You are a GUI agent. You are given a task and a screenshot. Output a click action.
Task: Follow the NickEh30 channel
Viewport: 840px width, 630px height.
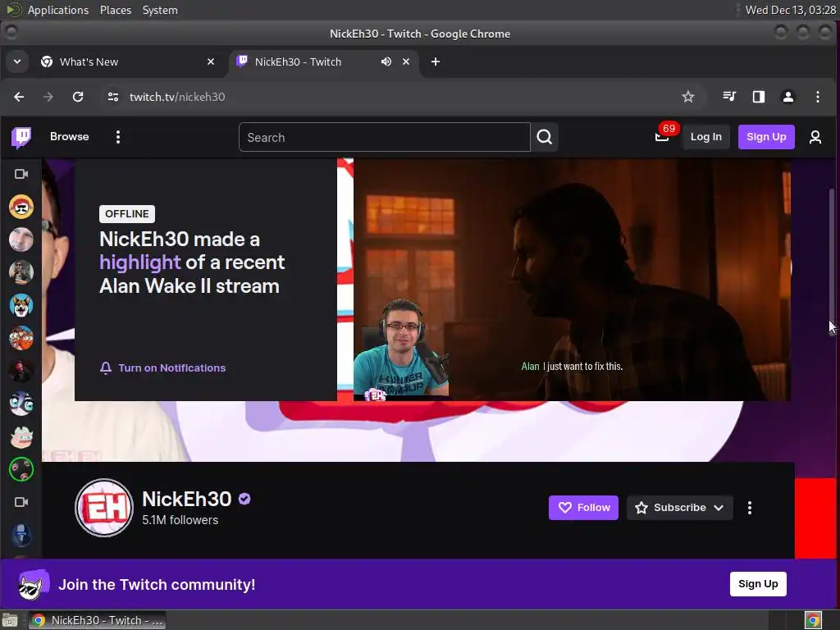(583, 507)
